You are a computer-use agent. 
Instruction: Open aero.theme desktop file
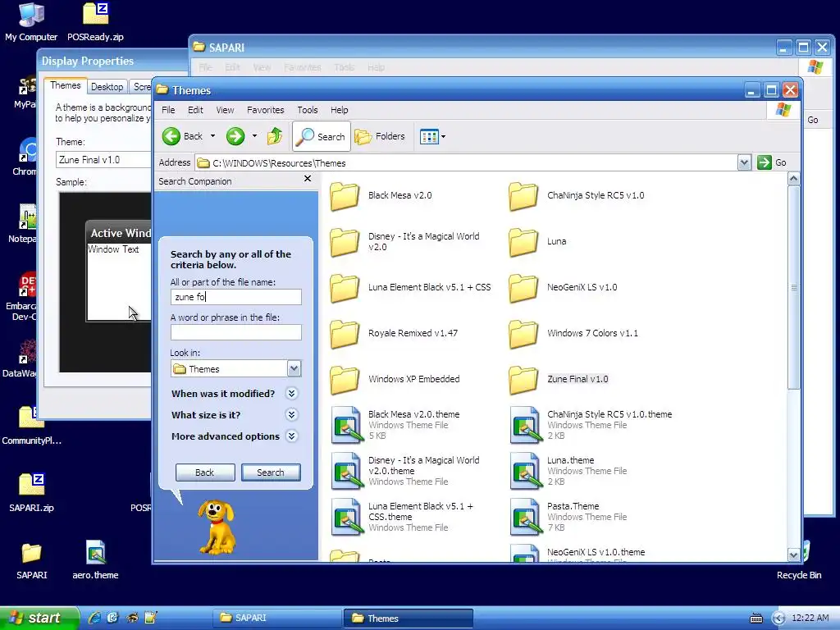(95, 560)
